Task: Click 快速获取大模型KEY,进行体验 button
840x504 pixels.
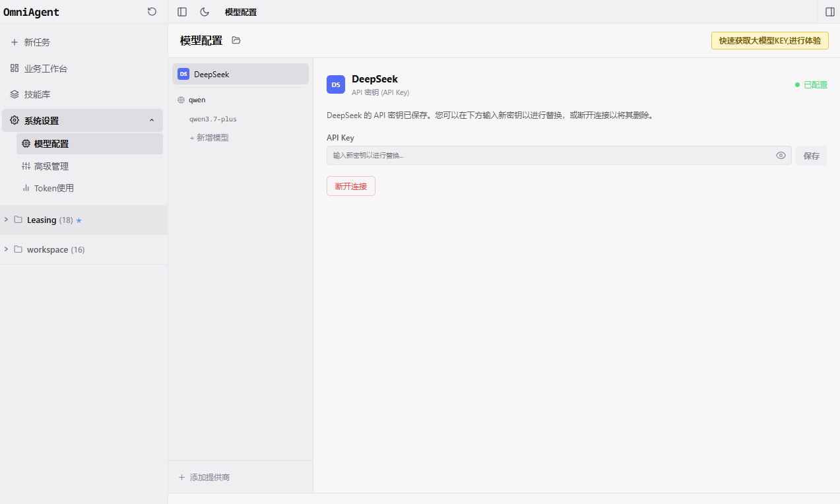Action: tap(770, 41)
